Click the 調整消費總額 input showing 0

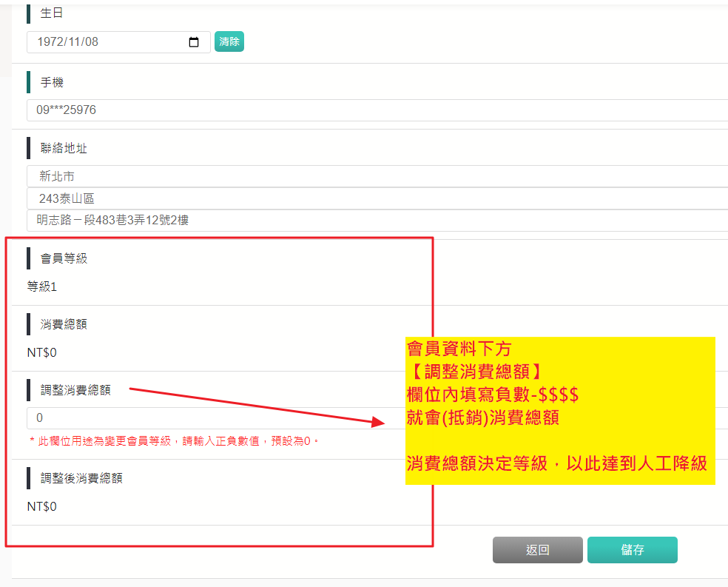(x=216, y=418)
